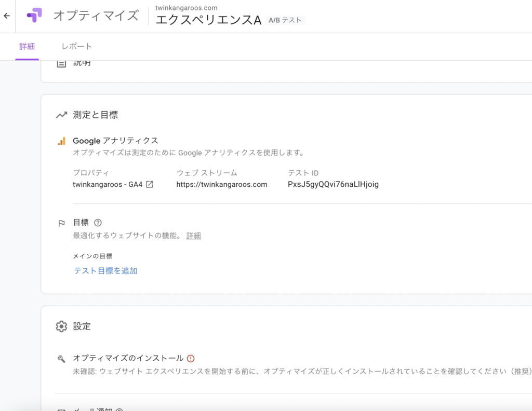Open the help icon next to 目標
Viewport: 532px width, 411px height.
click(x=98, y=223)
